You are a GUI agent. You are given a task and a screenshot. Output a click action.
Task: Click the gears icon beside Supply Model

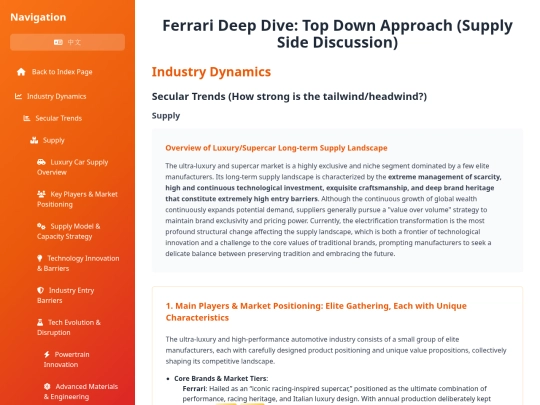click(41, 226)
